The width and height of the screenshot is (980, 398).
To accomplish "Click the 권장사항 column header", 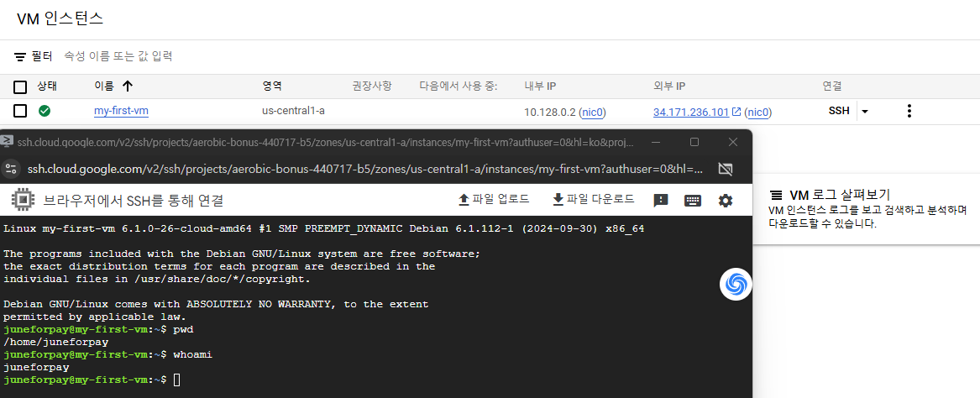I will pos(372,86).
